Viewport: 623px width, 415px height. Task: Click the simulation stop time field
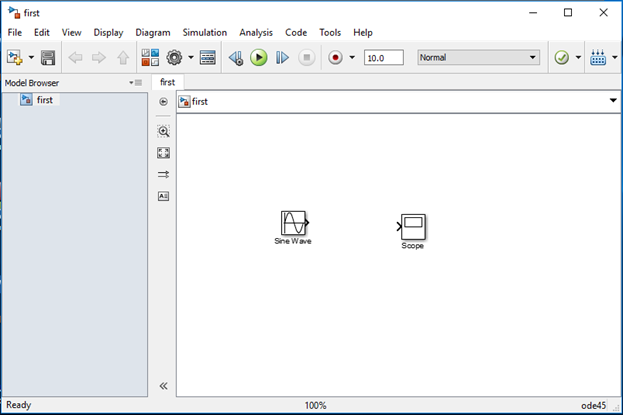coord(383,58)
